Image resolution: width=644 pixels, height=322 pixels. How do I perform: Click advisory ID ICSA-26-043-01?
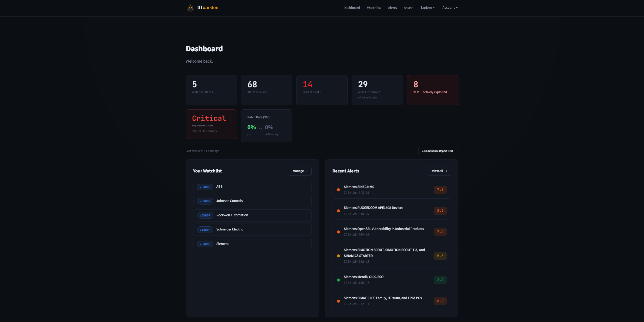coord(356,193)
